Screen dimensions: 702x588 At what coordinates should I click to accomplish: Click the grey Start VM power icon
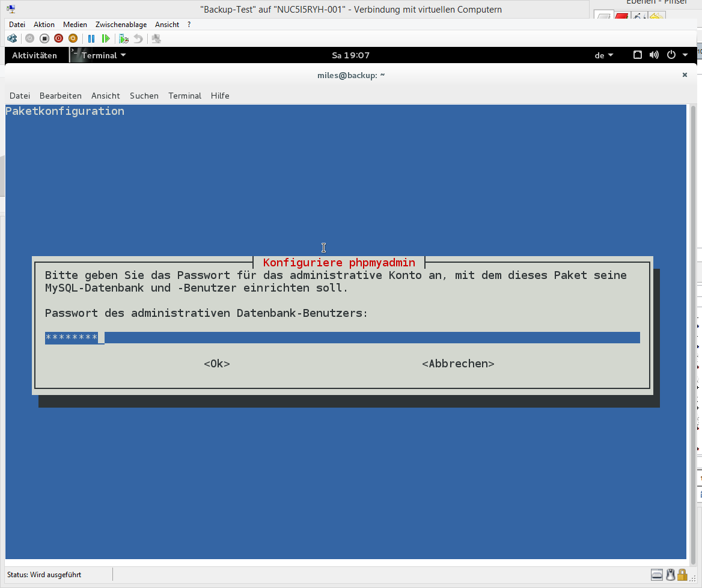(x=29, y=38)
